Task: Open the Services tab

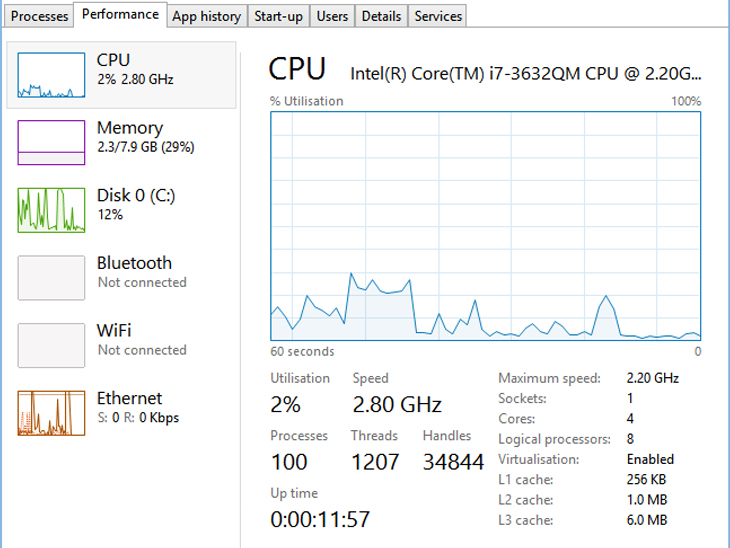Action: 438,16
